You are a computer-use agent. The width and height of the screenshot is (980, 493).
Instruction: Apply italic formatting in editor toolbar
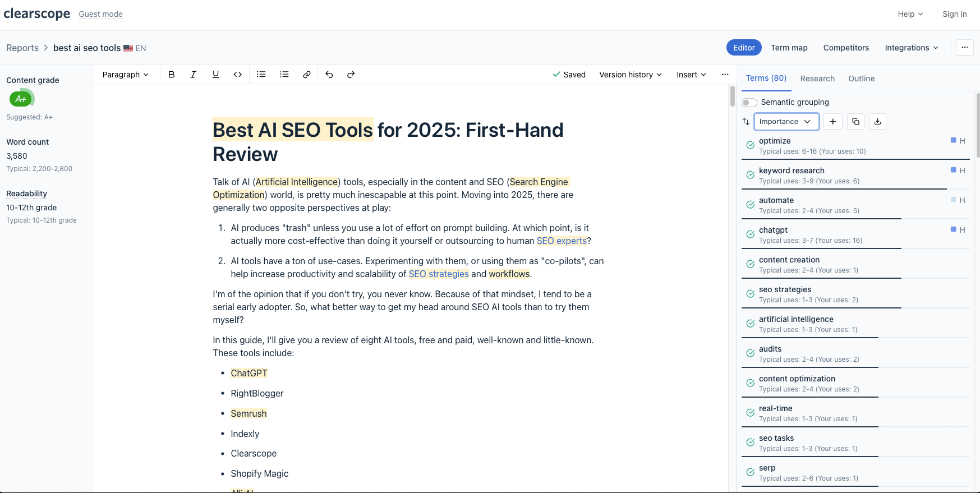point(194,75)
